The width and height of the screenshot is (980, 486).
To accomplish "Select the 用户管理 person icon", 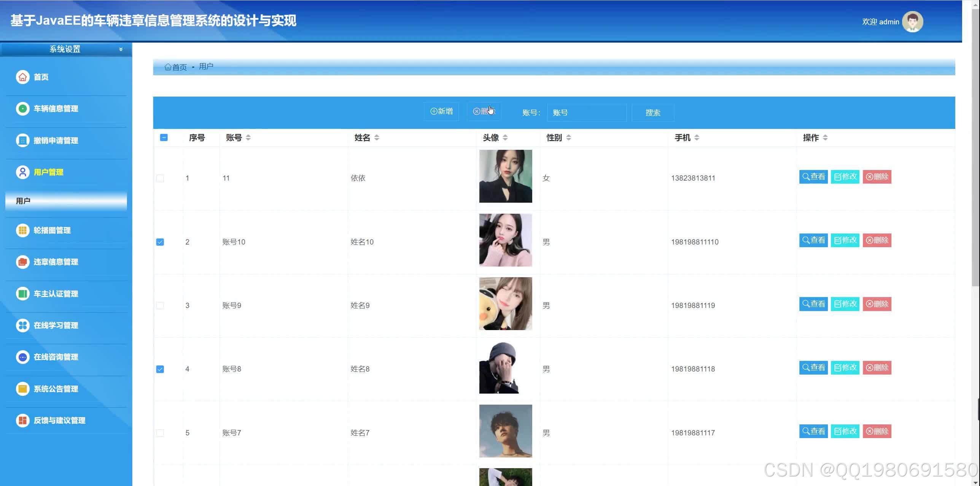I will point(23,172).
